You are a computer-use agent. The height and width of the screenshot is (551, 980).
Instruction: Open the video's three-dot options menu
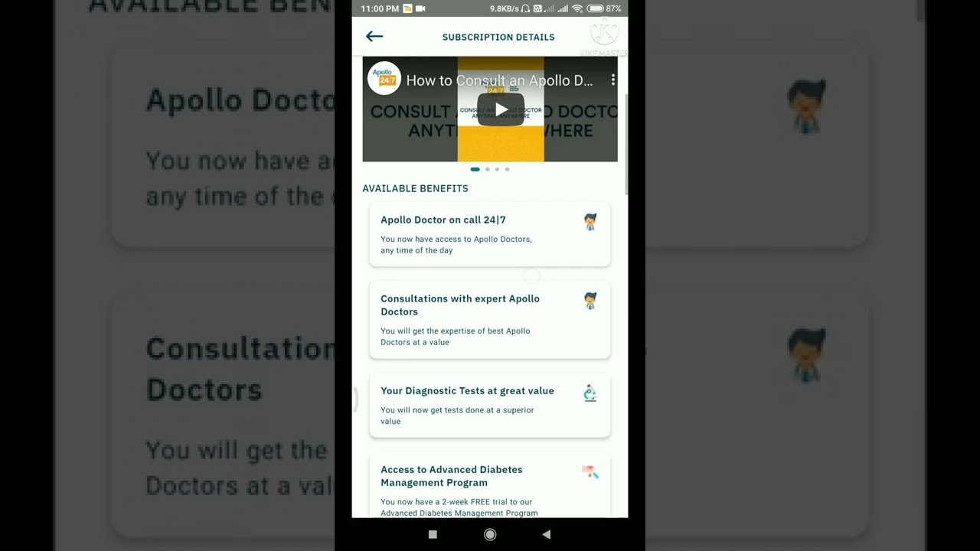pyautogui.click(x=612, y=80)
